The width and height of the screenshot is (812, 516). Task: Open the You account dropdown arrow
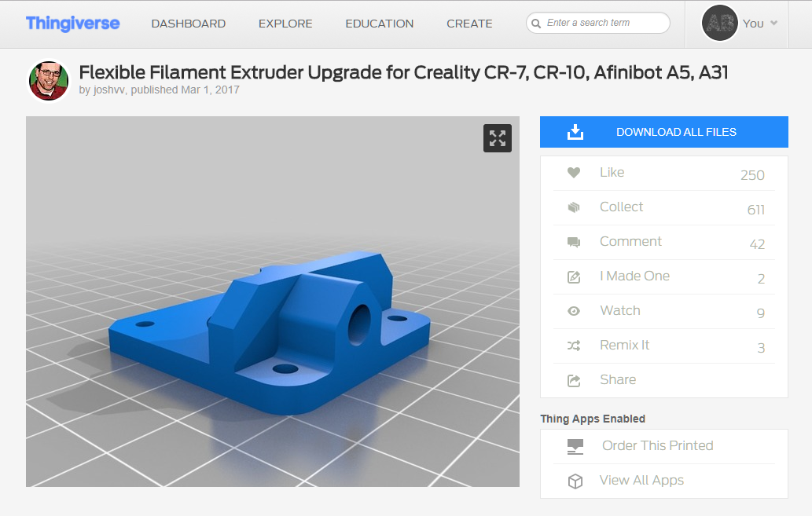pyautogui.click(x=773, y=23)
